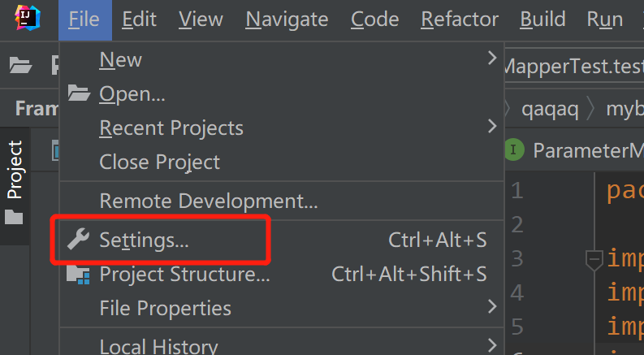Image resolution: width=644 pixels, height=355 pixels.
Task: Click the Project tool window folder icon
Action: [14, 217]
